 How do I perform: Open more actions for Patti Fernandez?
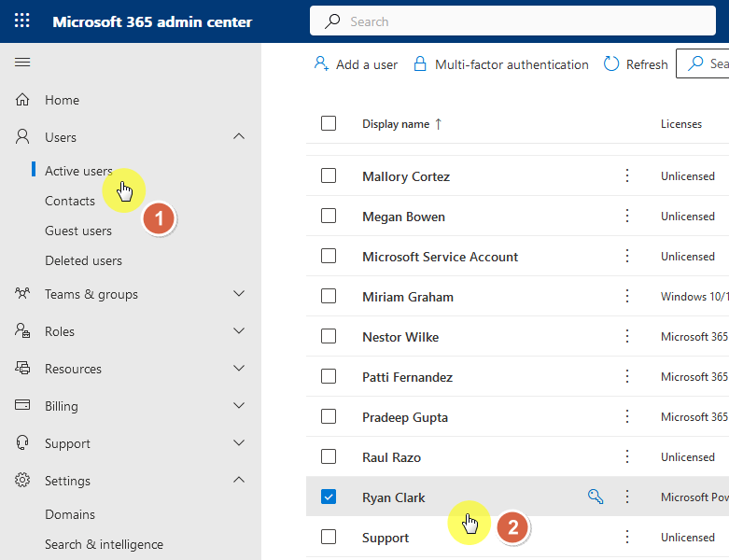(627, 376)
